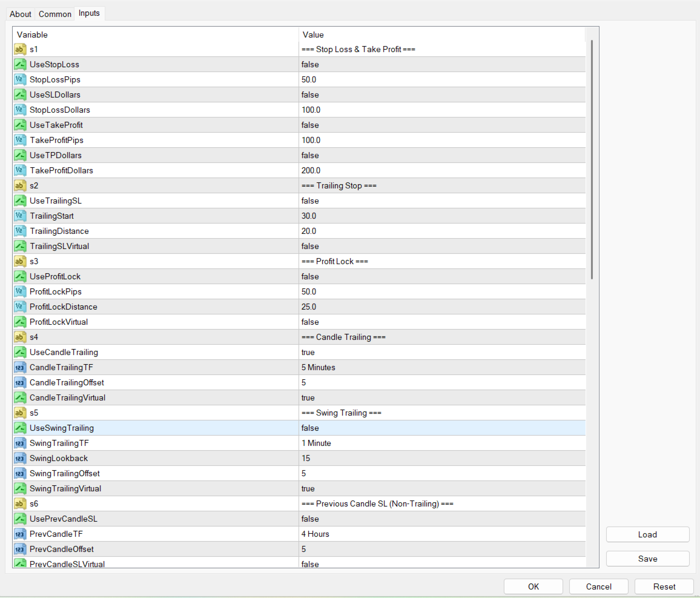The height and width of the screenshot is (598, 700).
Task: Open the ProfitLockVirtual value dropdown
Action: [442, 322]
